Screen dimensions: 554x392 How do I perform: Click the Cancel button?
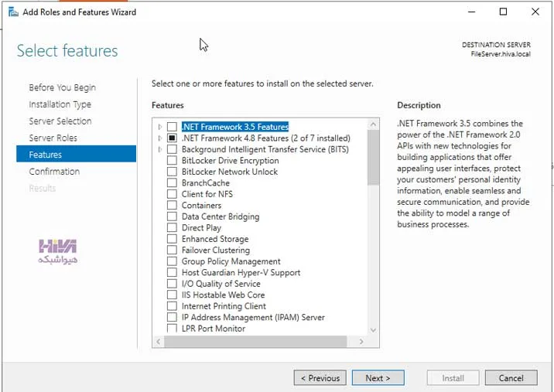click(x=511, y=378)
